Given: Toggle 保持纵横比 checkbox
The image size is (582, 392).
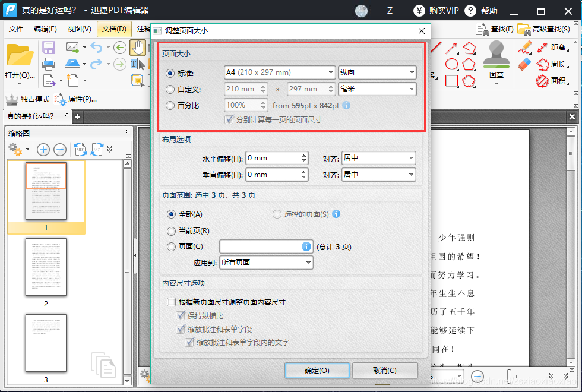Looking at the screenshot, I should [x=181, y=315].
